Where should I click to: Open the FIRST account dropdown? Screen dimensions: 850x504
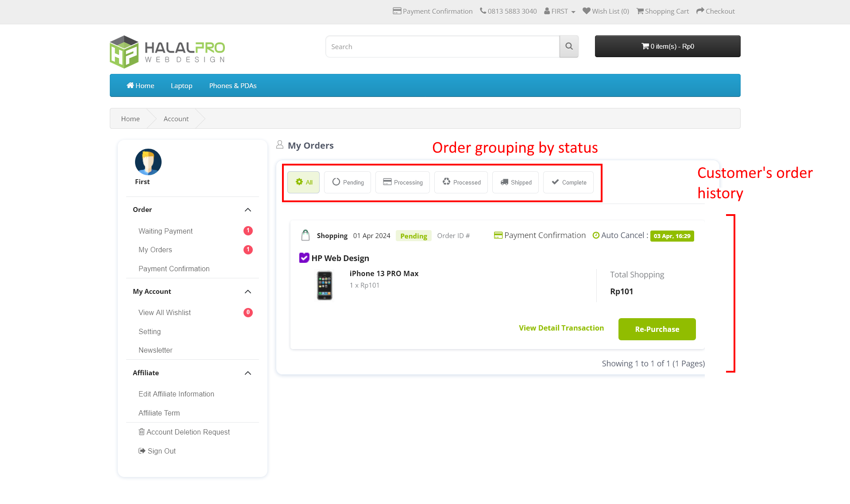559,11
